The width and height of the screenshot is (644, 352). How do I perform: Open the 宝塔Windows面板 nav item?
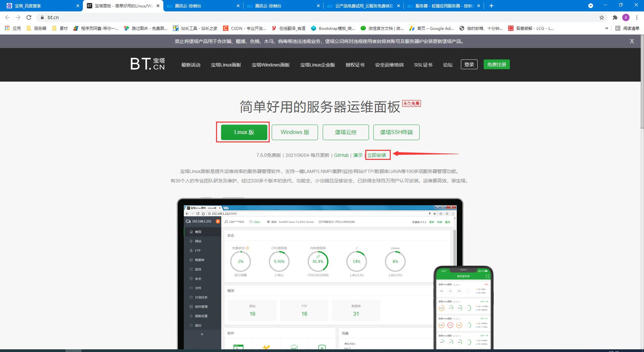tap(271, 65)
